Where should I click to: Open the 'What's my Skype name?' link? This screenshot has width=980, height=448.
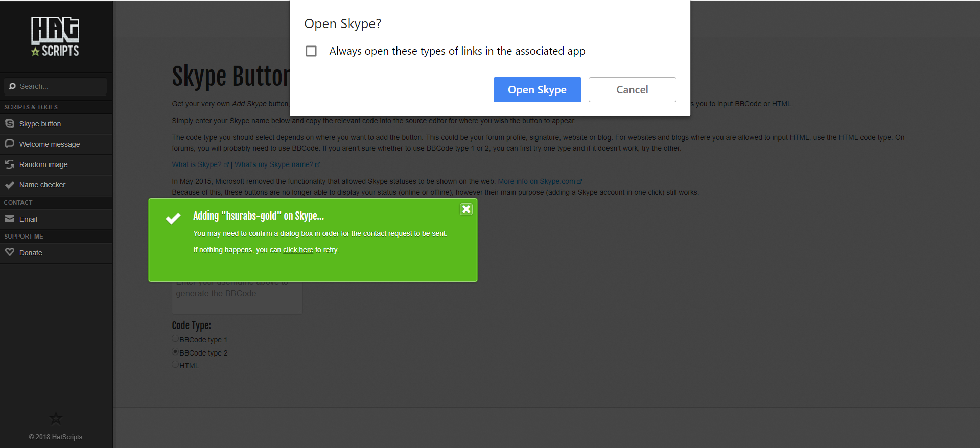point(277,164)
